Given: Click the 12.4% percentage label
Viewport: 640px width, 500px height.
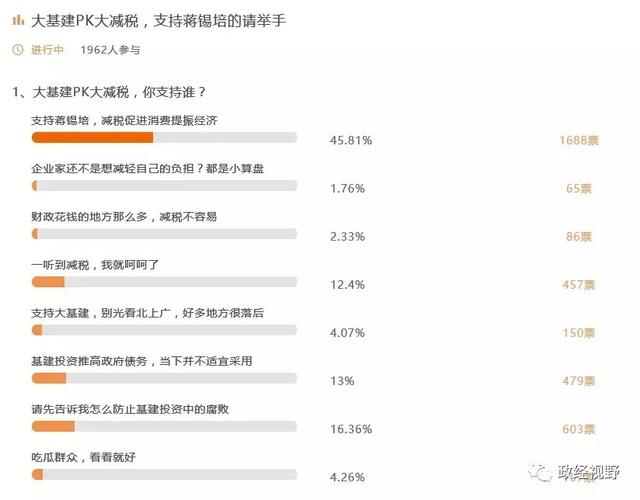Looking at the screenshot, I should (x=347, y=284).
